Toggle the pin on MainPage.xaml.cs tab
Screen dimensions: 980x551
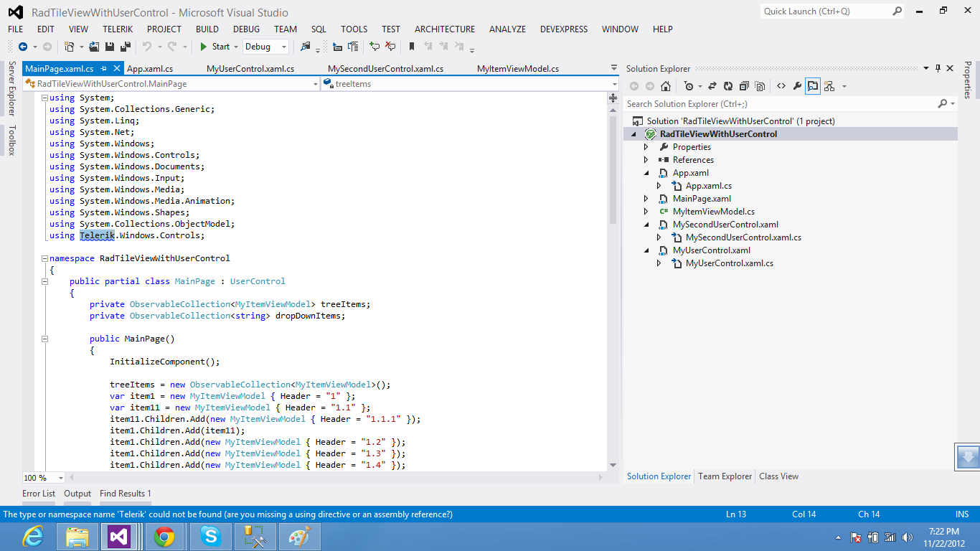104,69
